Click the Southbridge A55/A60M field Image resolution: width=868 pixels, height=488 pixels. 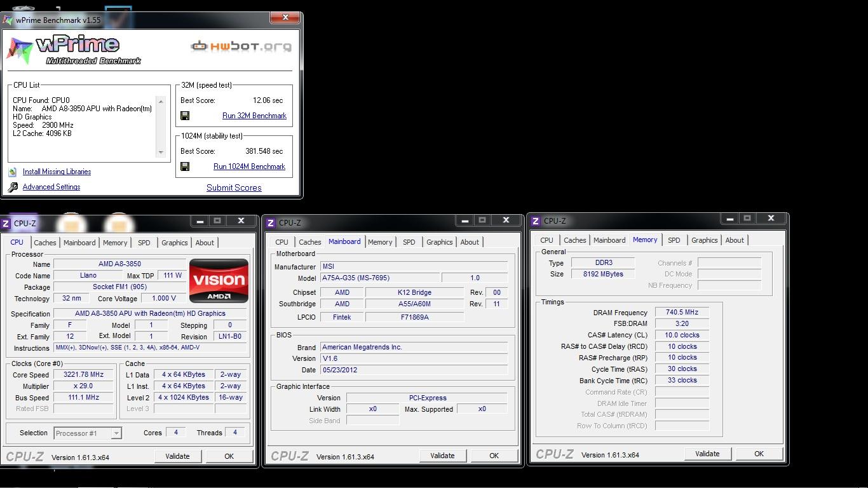click(414, 304)
